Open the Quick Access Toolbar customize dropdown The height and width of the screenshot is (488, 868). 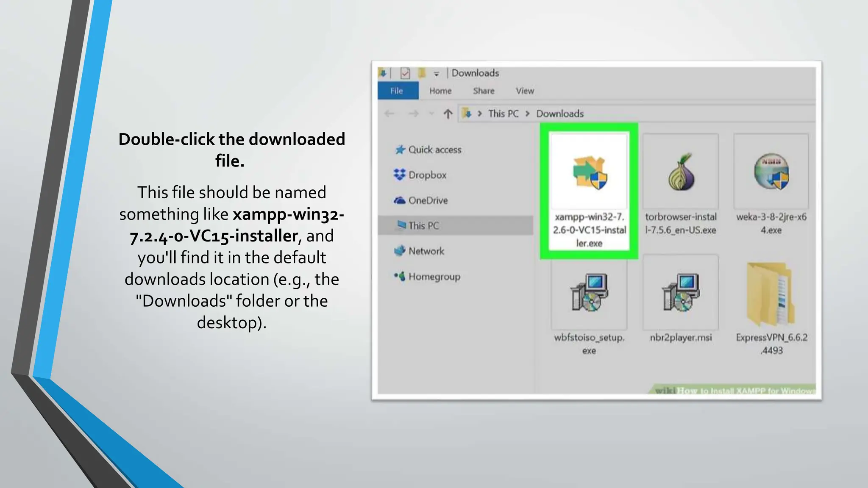click(x=437, y=74)
